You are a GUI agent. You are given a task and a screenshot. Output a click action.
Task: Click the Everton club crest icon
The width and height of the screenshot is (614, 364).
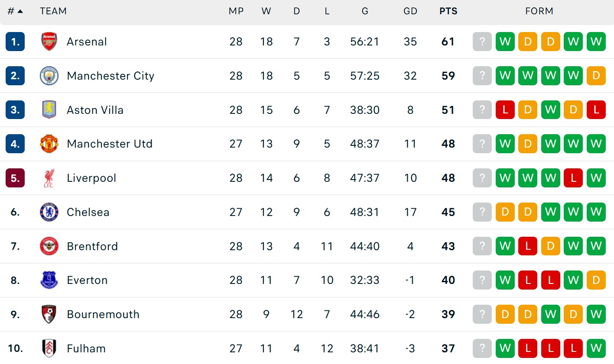point(49,280)
